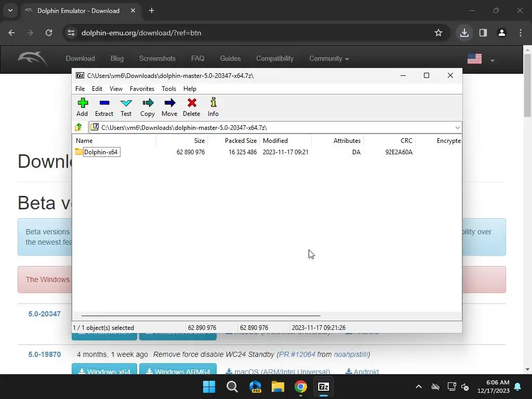Run the Test archive tool
The height and width of the screenshot is (399, 532).
[x=126, y=107]
